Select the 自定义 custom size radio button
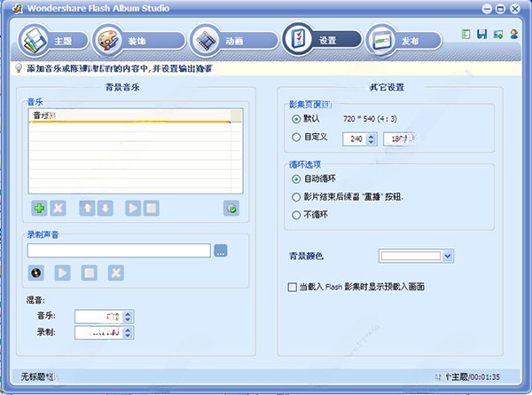Screen dimensions: 532x395 pyautogui.click(x=296, y=138)
